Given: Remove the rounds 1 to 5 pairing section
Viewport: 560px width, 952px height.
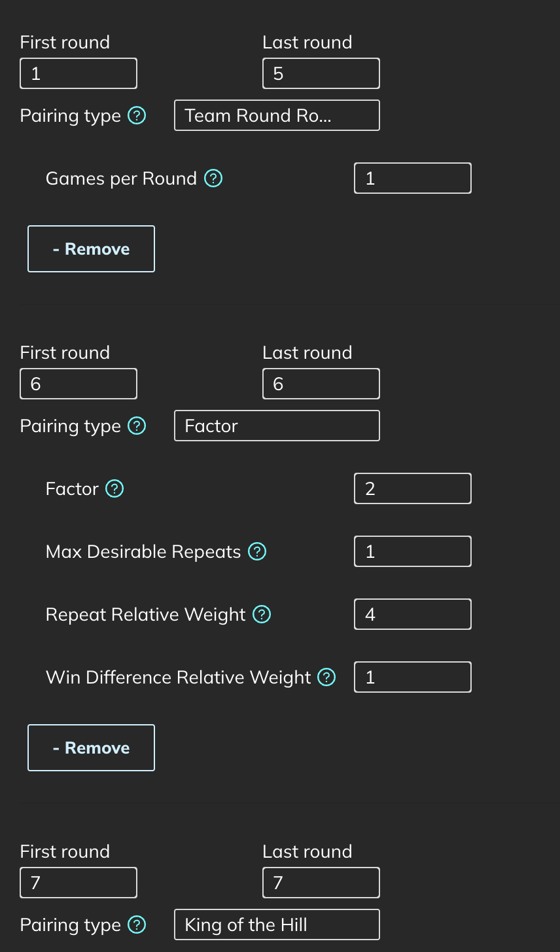Looking at the screenshot, I should (x=91, y=249).
